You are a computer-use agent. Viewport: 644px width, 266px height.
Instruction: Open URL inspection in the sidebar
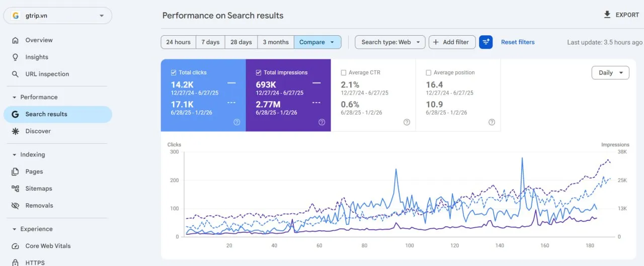click(x=58, y=74)
